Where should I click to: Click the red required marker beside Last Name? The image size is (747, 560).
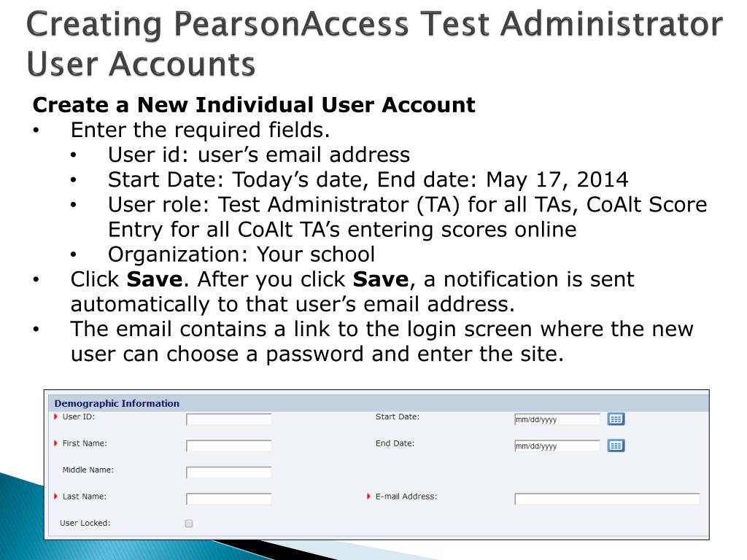point(55,496)
